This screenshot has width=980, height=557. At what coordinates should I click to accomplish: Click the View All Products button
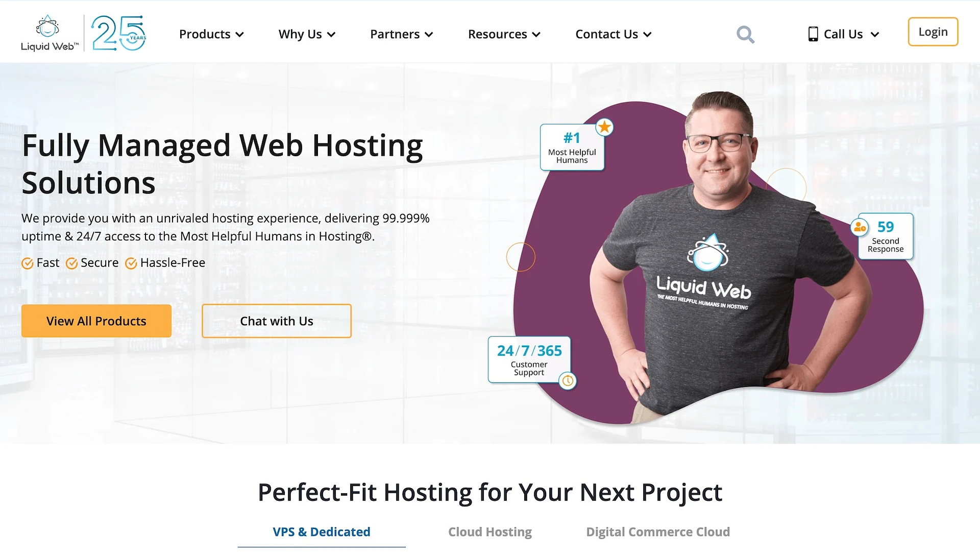(96, 321)
